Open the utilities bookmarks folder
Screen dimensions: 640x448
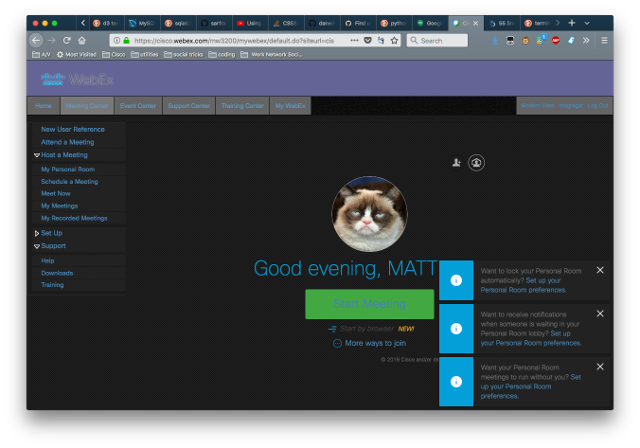coord(144,54)
